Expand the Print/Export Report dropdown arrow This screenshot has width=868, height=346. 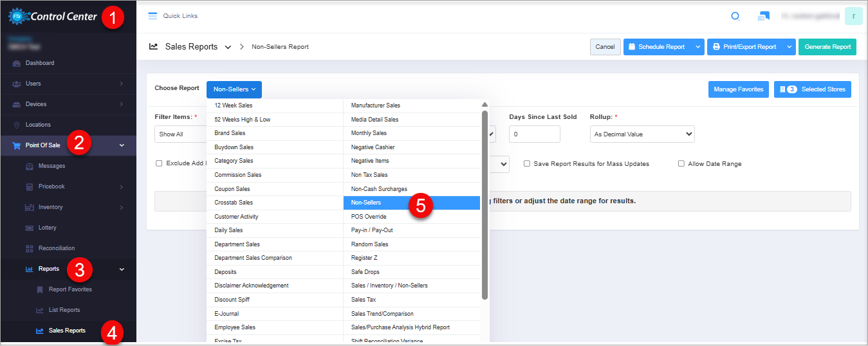(x=790, y=47)
